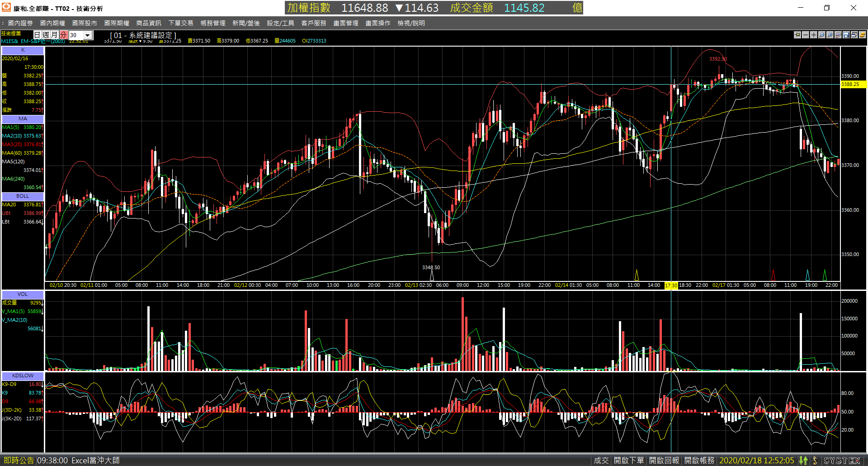Click the yellow 3388.25 price tag on axis

click(x=853, y=85)
